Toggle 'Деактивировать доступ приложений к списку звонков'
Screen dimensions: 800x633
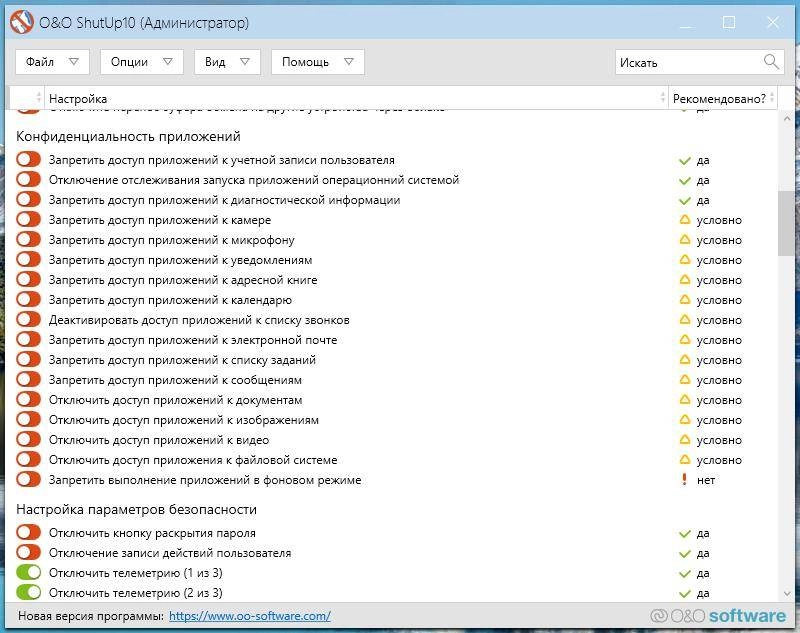coord(28,320)
